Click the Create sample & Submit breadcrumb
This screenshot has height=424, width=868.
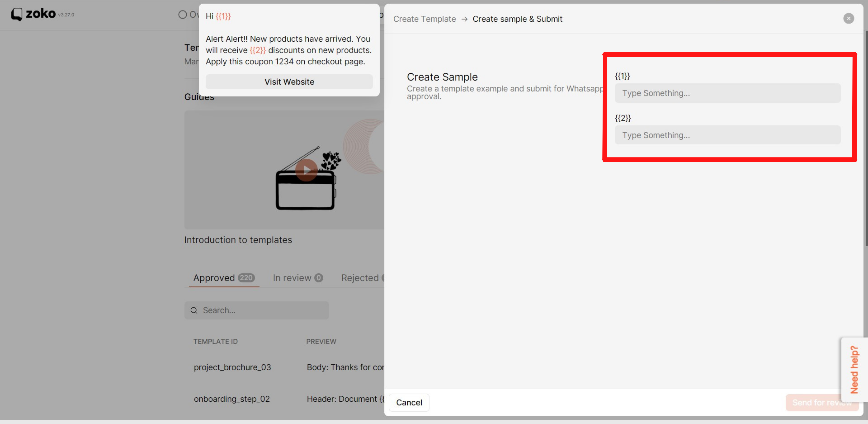click(517, 19)
